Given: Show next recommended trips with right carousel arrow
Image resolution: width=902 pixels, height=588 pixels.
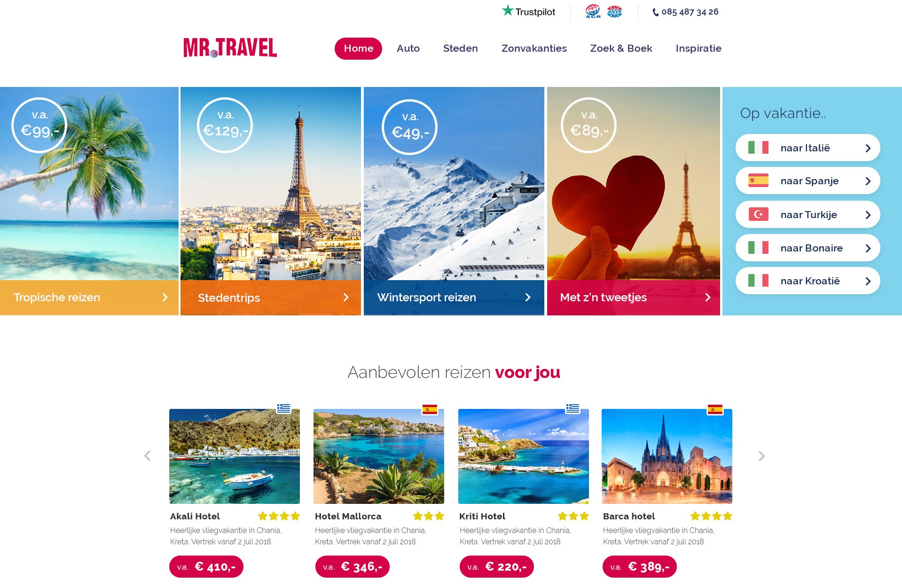Looking at the screenshot, I should point(761,456).
